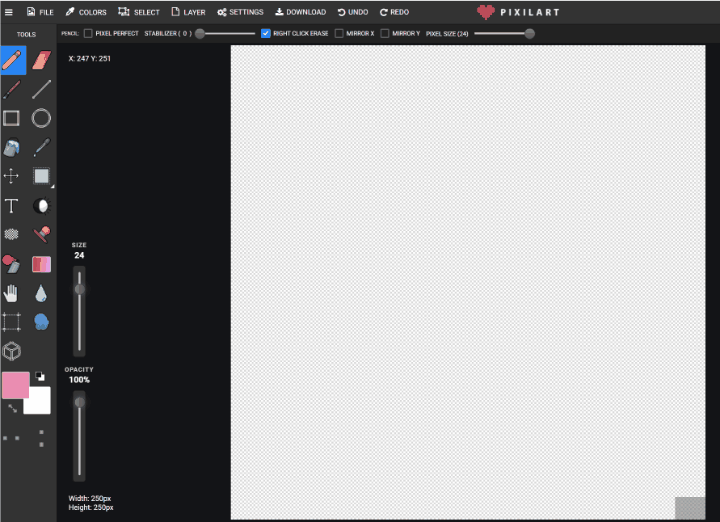Adjust the vertical Opacity slider
Image resolution: width=720 pixels, height=522 pixels.
(x=79, y=403)
